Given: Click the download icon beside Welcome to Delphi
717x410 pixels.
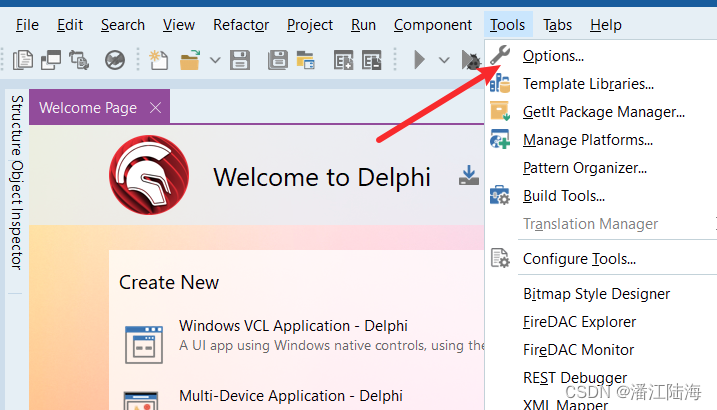Looking at the screenshot, I should [469, 176].
